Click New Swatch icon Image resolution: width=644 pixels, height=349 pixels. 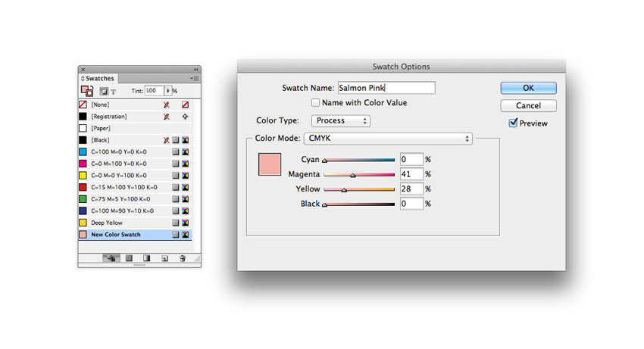point(164,258)
